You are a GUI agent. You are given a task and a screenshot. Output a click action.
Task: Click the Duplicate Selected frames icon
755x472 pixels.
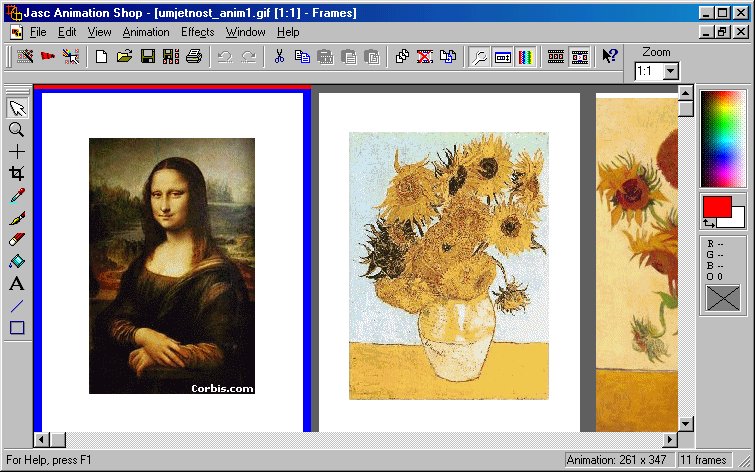[448, 57]
